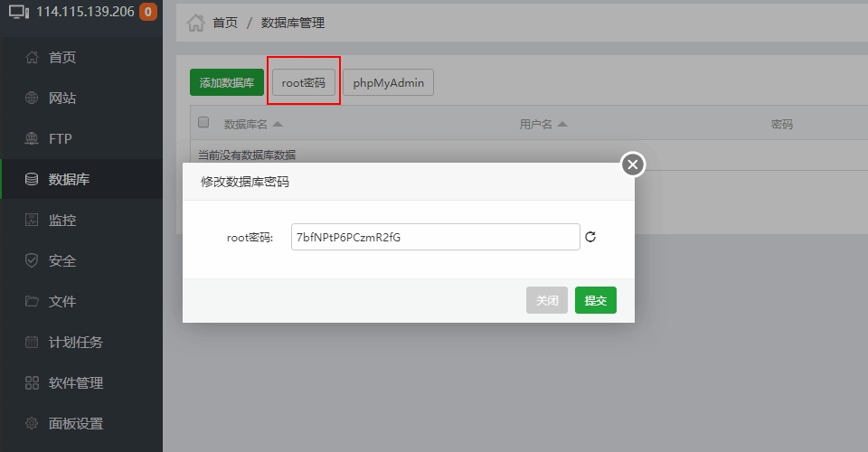Click the shield icon for 安全
This screenshot has height=452, width=868.
pyautogui.click(x=33, y=260)
